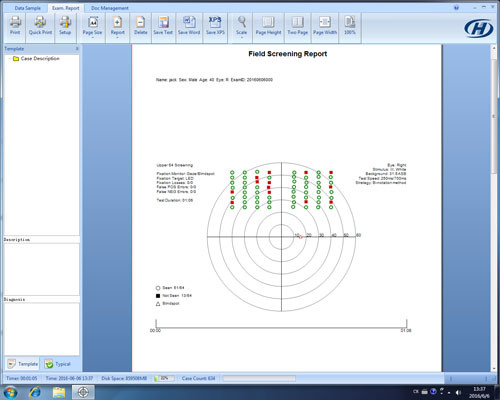Click the Typical button

tap(58, 364)
